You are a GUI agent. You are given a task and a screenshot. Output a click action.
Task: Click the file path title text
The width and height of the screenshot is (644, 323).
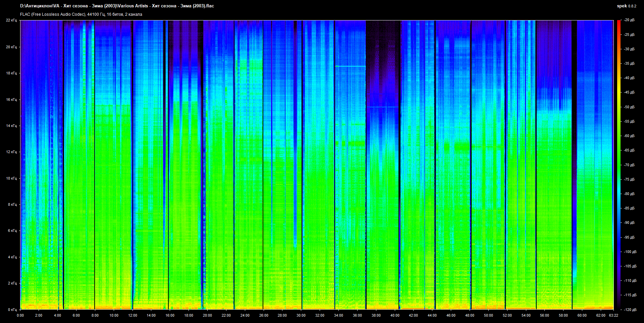(x=117, y=6)
